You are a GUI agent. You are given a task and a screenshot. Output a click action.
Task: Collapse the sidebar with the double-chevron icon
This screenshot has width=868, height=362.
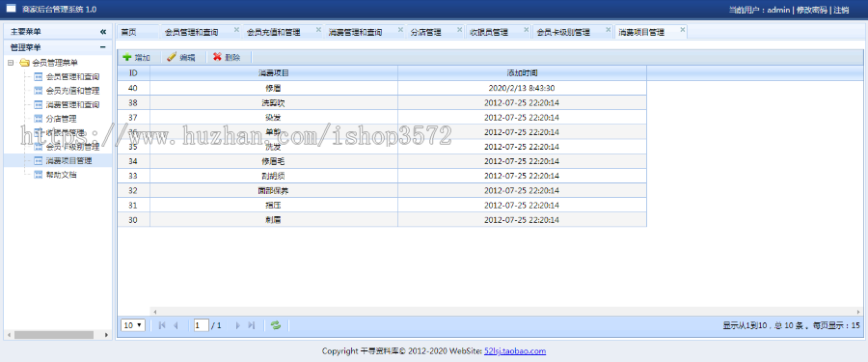pyautogui.click(x=103, y=32)
